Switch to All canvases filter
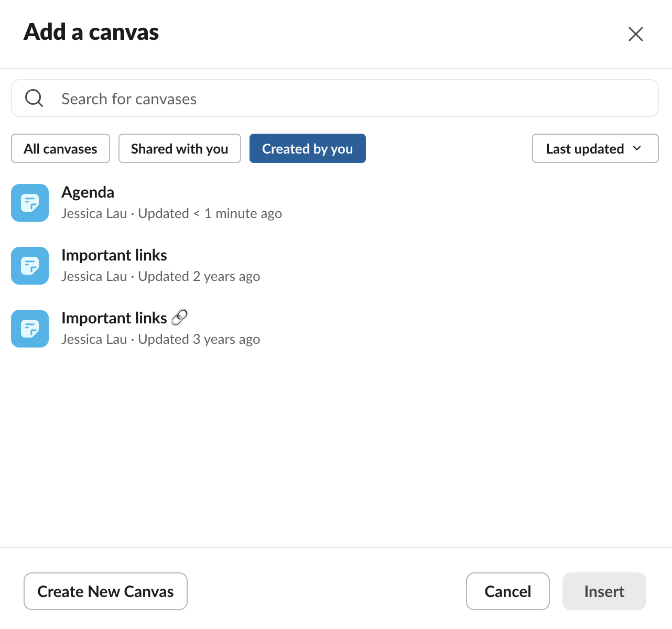Image resolution: width=672 pixels, height=629 pixels. 61,148
